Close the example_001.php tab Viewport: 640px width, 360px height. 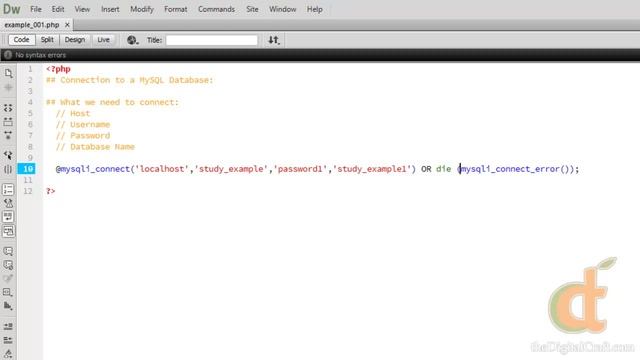pos(67,25)
